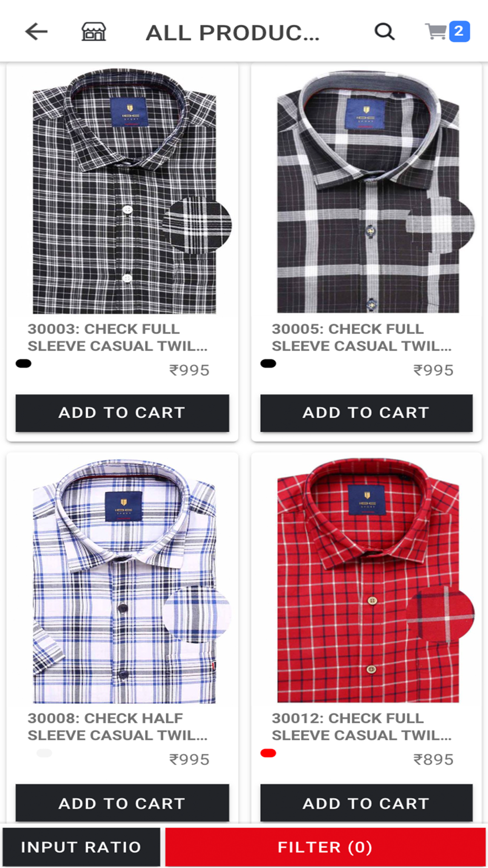The height and width of the screenshot is (868, 488).
Task: Open the search magnifier icon
Action: (385, 32)
